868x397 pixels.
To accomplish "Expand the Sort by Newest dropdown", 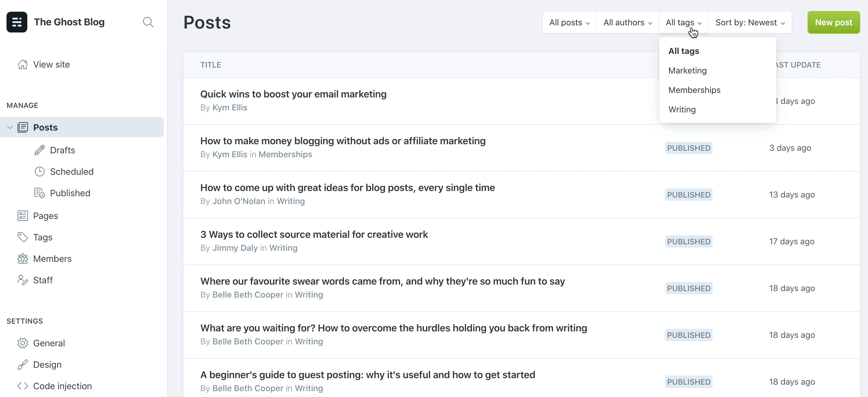I will pyautogui.click(x=750, y=22).
